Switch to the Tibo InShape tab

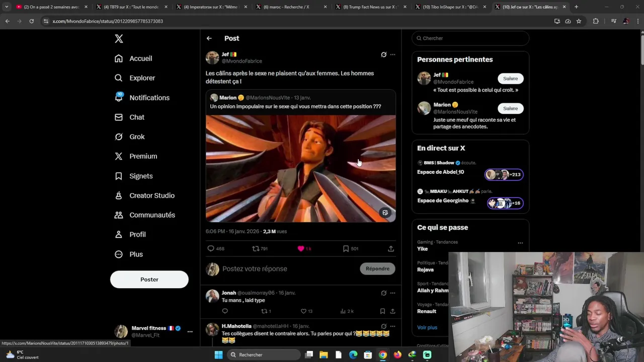coord(450,7)
